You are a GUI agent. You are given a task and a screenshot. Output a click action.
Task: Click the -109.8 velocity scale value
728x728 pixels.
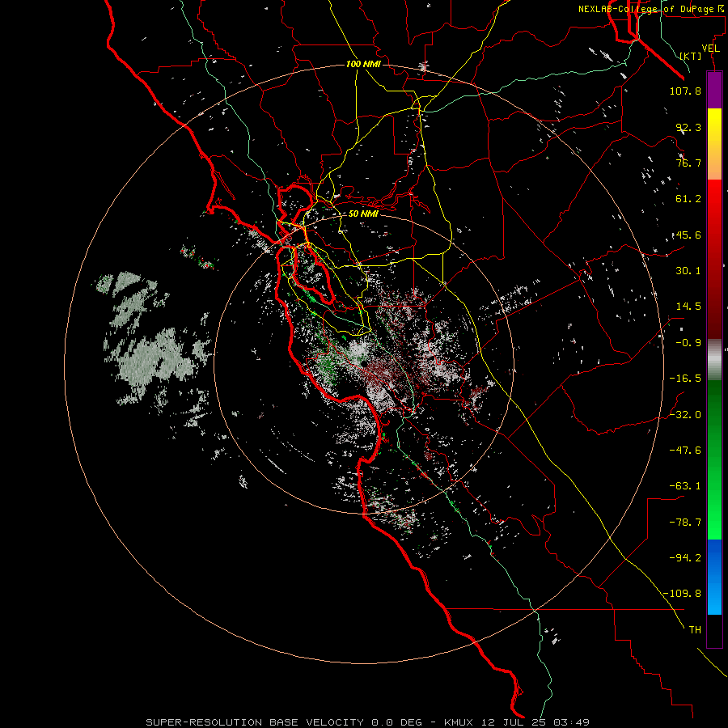click(683, 594)
